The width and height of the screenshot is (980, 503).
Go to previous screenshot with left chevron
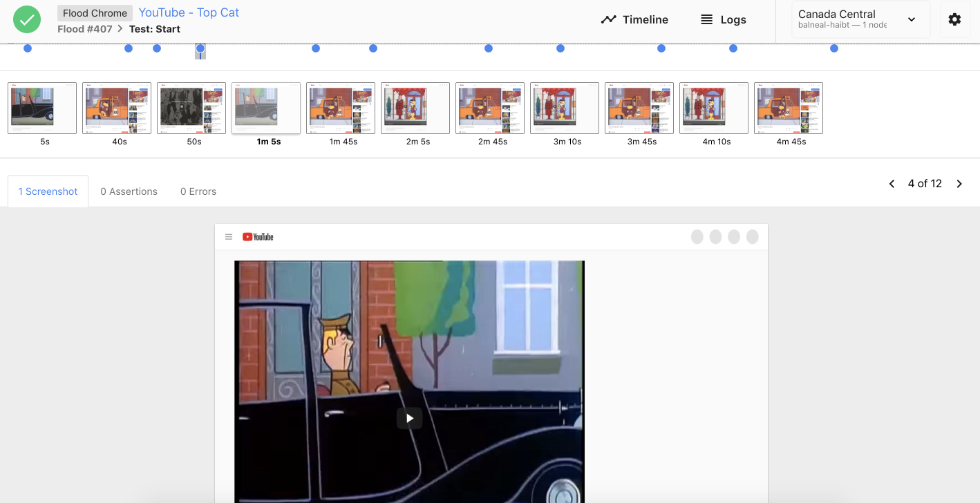coord(892,184)
